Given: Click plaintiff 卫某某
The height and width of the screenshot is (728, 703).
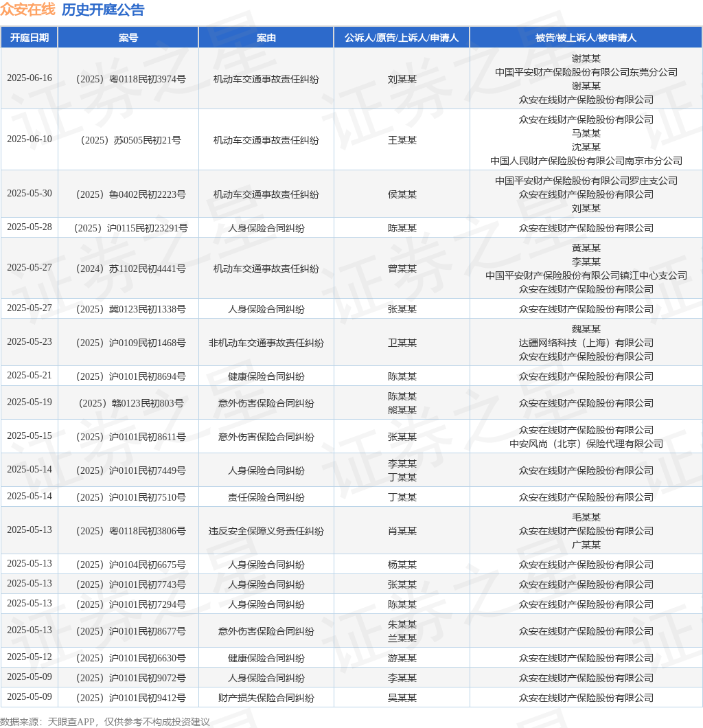Looking at the screenshot, I should click(x=402, y=343).
